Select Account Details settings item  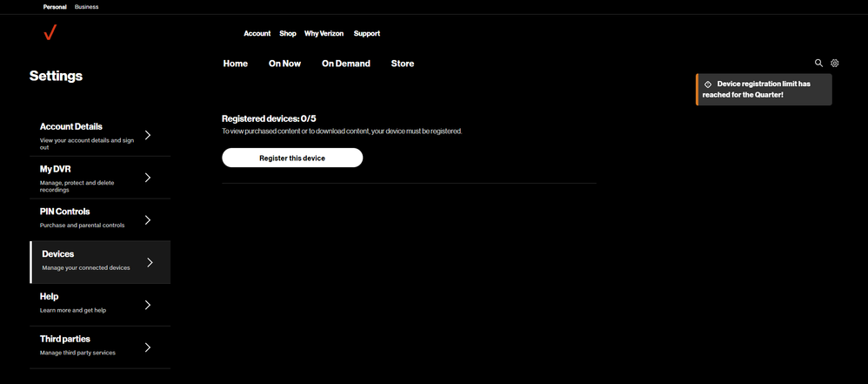pos(100,135)
